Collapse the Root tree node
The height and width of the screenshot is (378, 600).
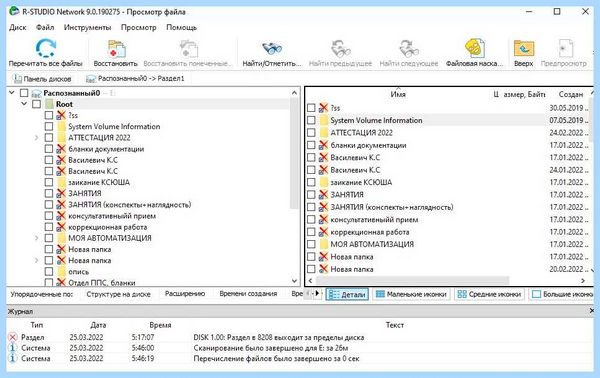pos(24,104)
